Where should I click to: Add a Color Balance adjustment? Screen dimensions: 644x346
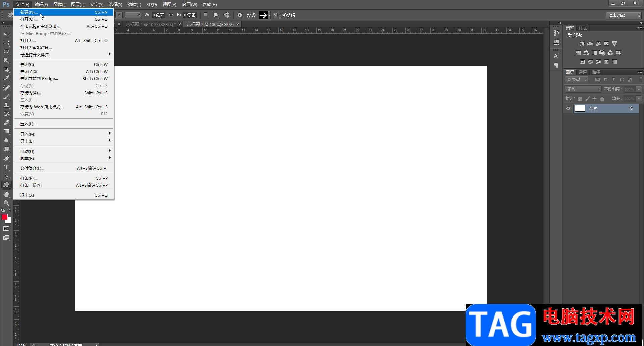[x=586, y=53]
